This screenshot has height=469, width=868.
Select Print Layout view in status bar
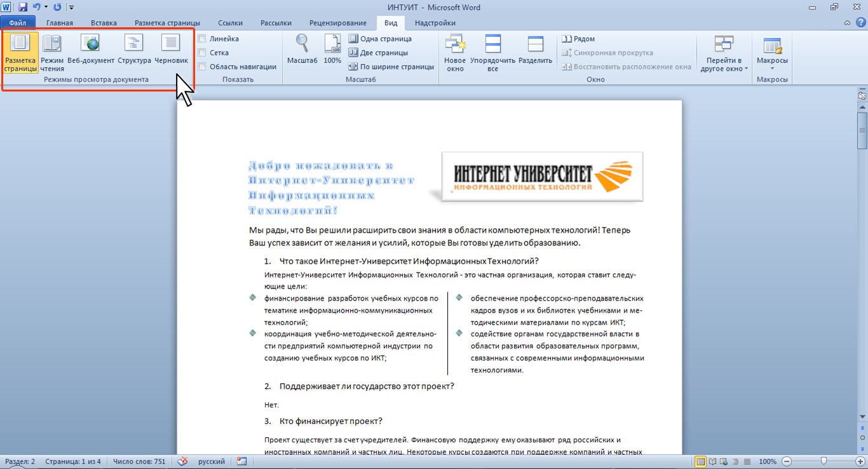(701, 461)
